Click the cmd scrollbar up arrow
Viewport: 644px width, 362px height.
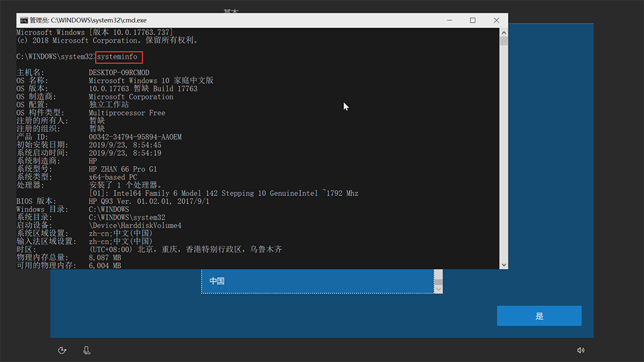click(504, 33)
